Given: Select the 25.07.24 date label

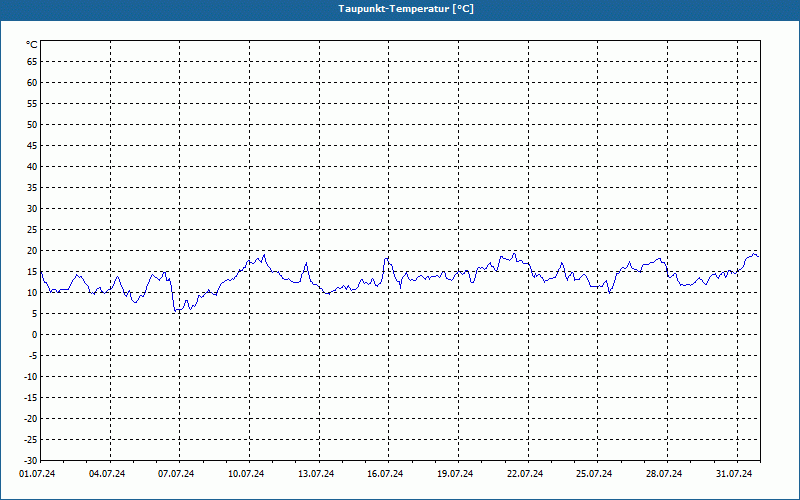Looking at the screenshot, I should [x=594, y=474].
